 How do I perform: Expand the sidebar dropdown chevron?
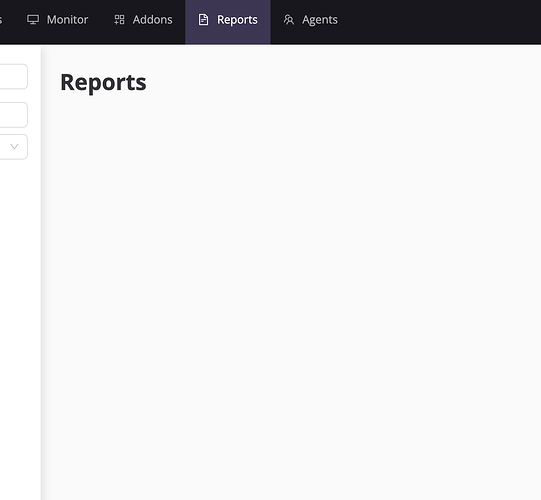14,147
